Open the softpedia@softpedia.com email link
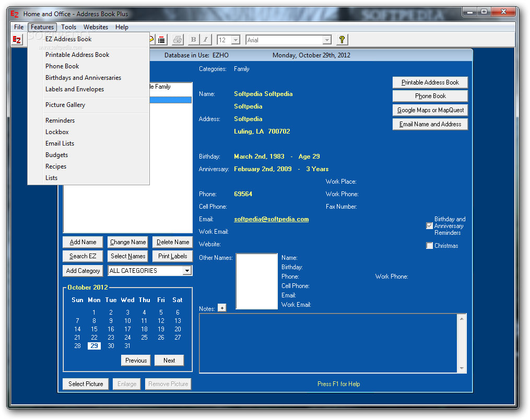 272,219
